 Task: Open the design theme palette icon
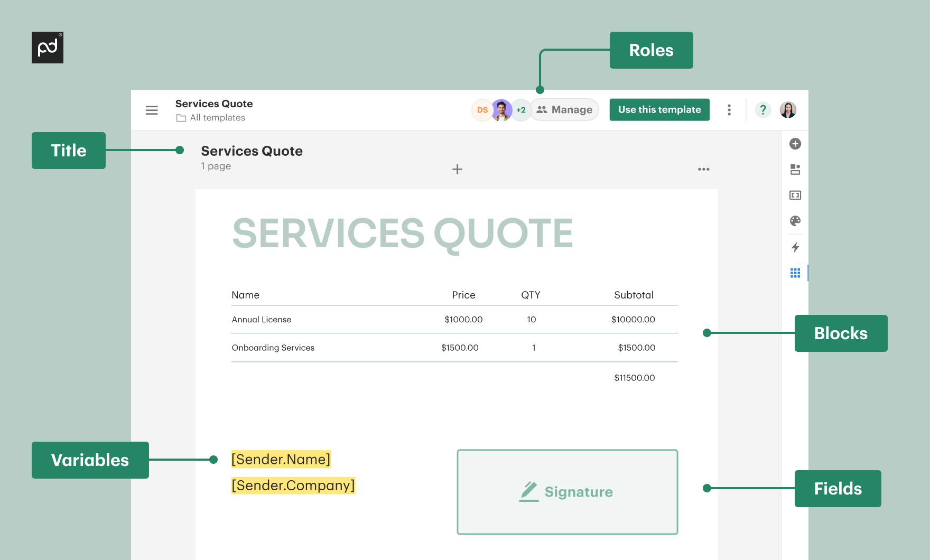pyautogui.click(x=795, y=221)
